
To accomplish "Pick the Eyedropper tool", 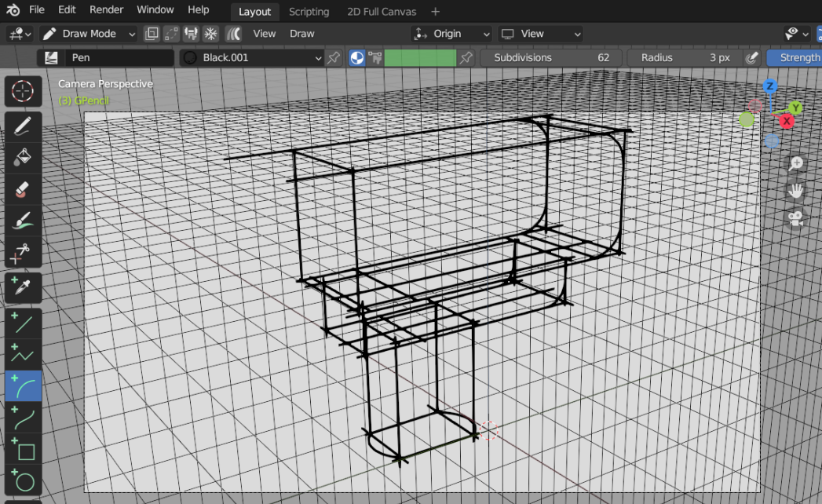I will pyautogui.click(x=23, y=287).
